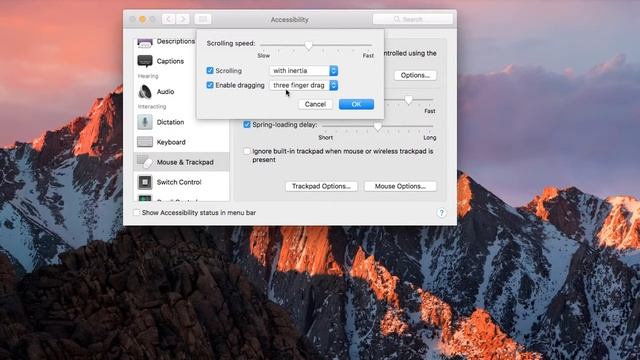This screenshot has height=360, width=640.
Task: Open the Audio speaker icon
Action: point(144,92)
